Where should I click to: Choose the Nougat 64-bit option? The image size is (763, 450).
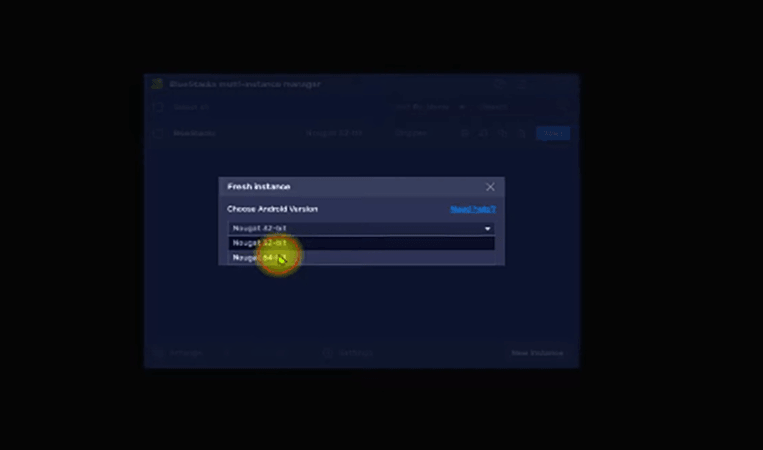361,257
